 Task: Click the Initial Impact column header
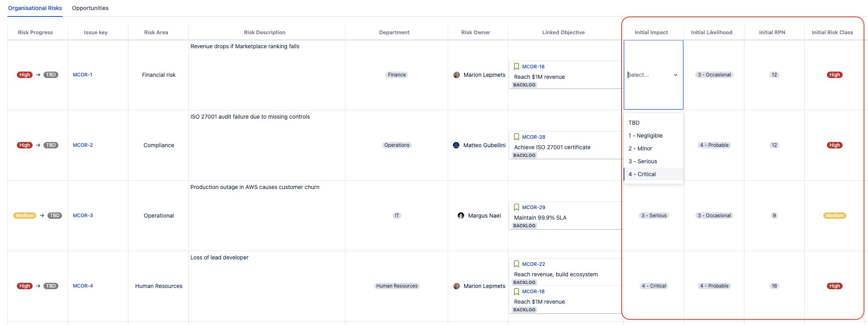coord(651,32)
